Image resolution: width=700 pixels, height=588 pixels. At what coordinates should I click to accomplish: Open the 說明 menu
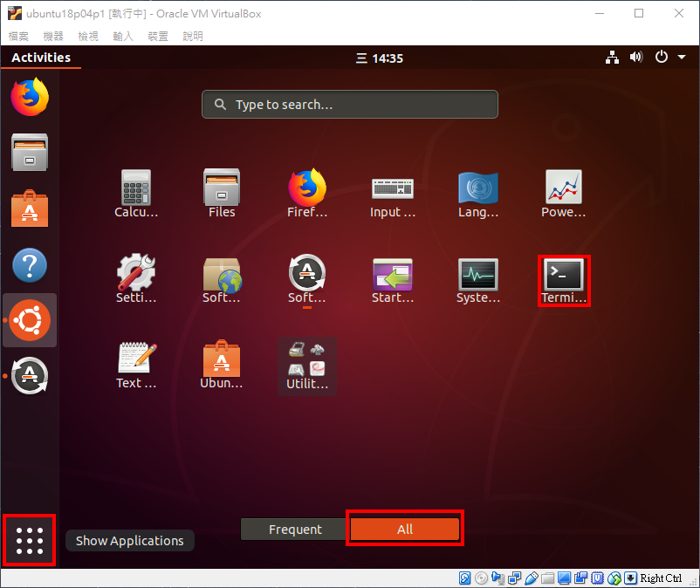pos(193,36)
